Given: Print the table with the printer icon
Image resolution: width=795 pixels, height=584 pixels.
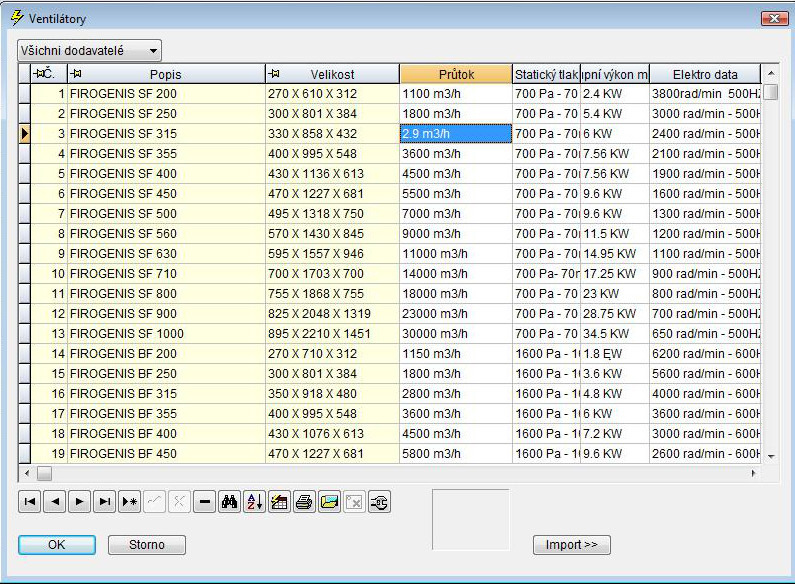Looking at the screenshot, I should tap(304, 502).
